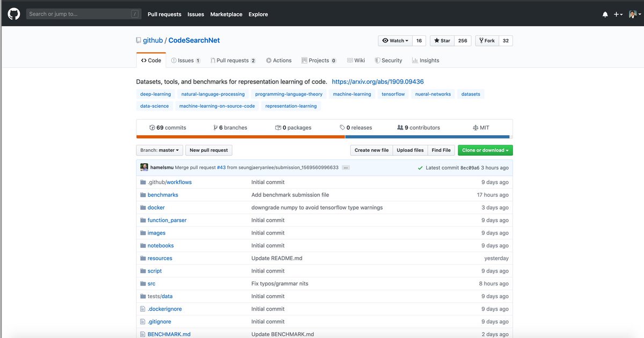
Task: Click the blue segment of language bar
Action: pos(427,137)
